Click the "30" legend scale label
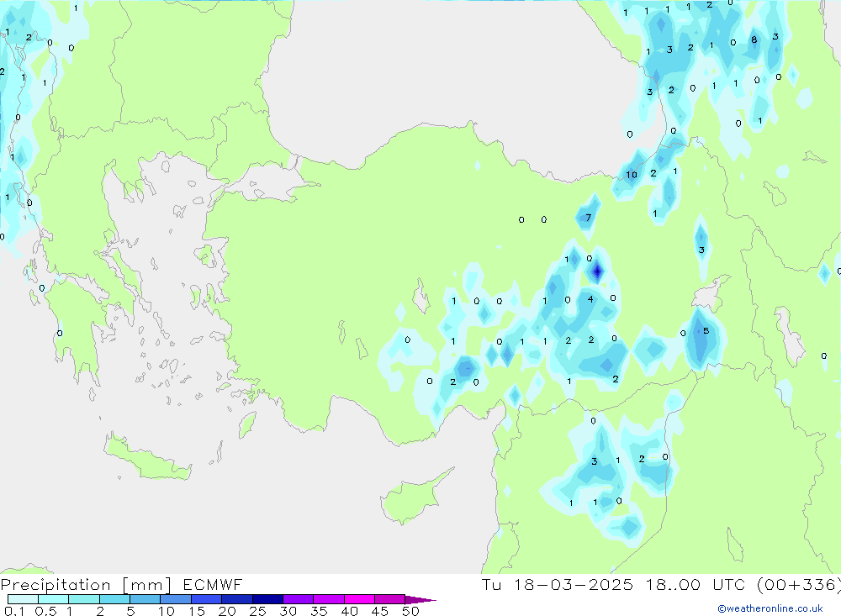This screenshot has width=841, height=616. click(288, 611)
